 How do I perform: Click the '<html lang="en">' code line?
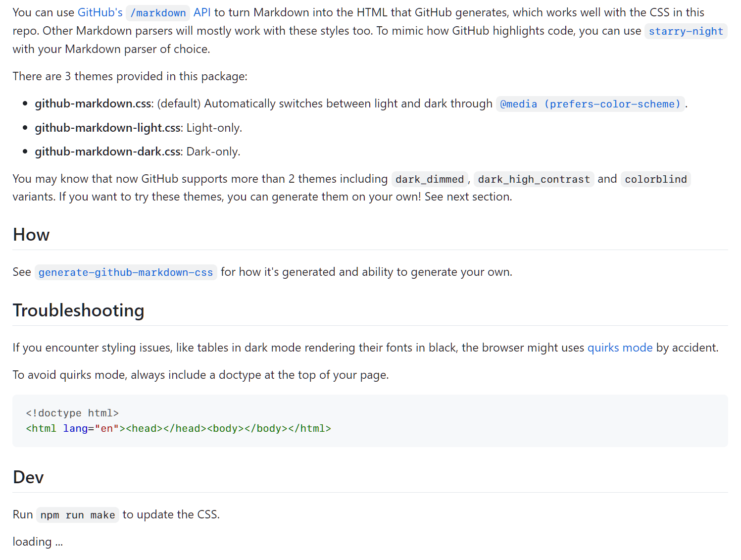coord(178,428)
